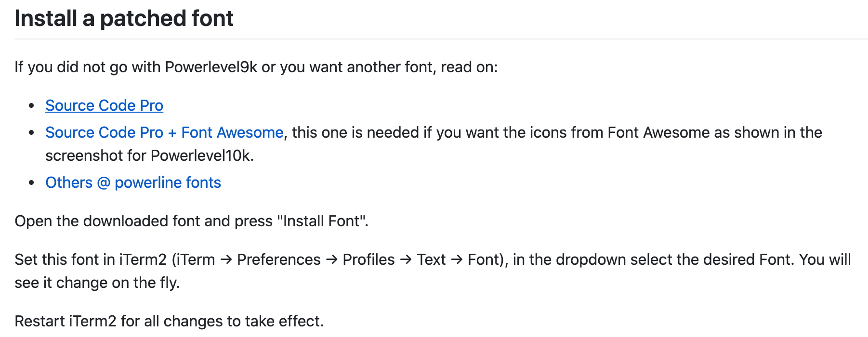The height and width of the screenshot is (337, 868).
Task: Click the bullet before Source Code Pro
Action: [31, 105]
